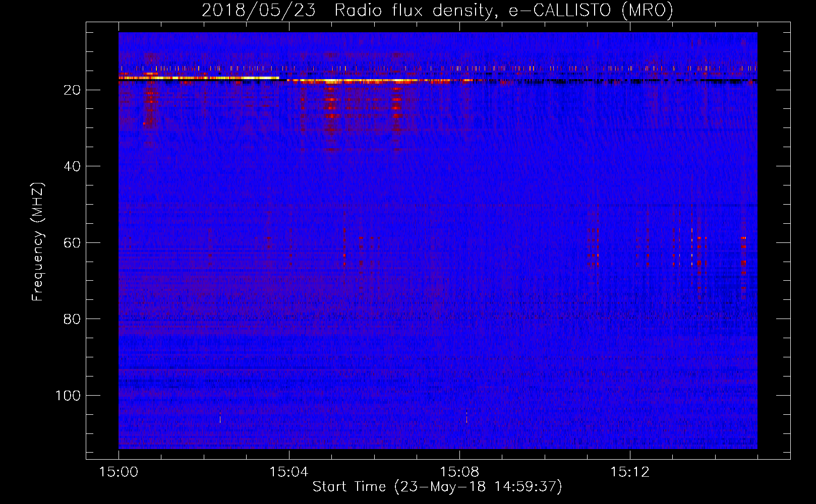Click the "15:08" time tick label
816x504 pixels.
[x=459, y=472]
